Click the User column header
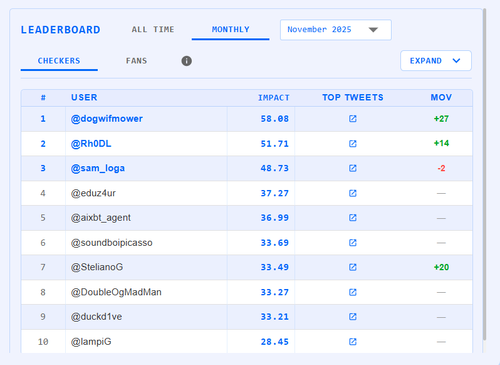Image resolution: width=500 pixels, height=365 pixels. (x=84, y=98)
